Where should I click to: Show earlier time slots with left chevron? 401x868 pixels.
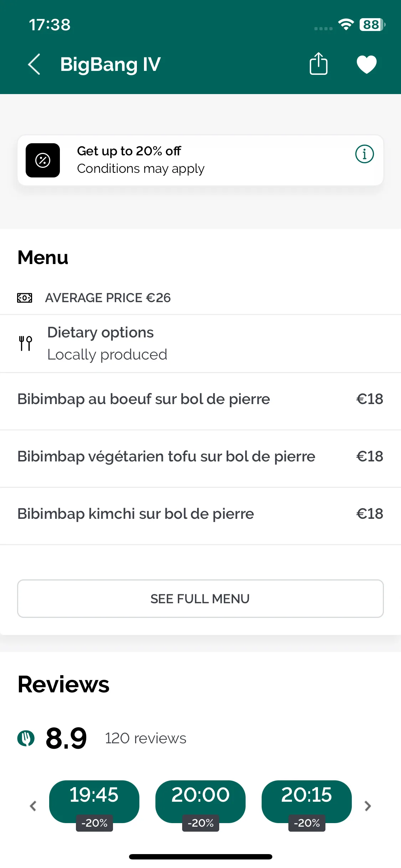[33, 806]
